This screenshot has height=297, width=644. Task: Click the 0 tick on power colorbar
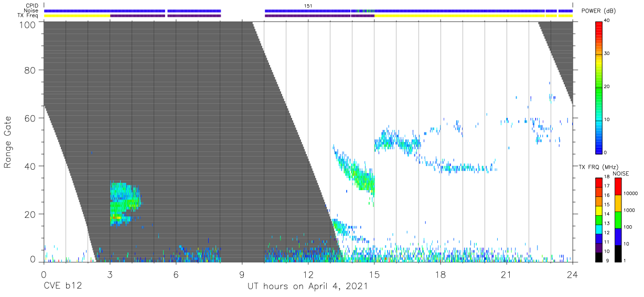coord(606,152)
